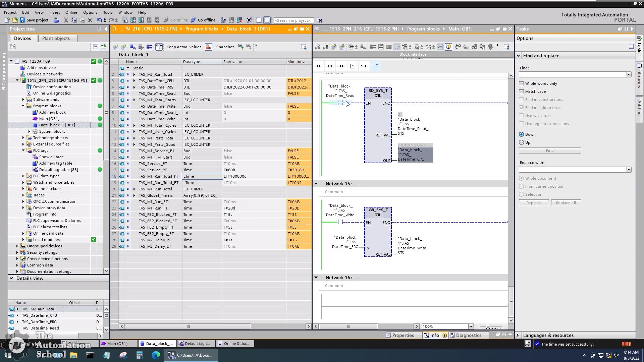Insert an output coil instruction

coord(341,66)
